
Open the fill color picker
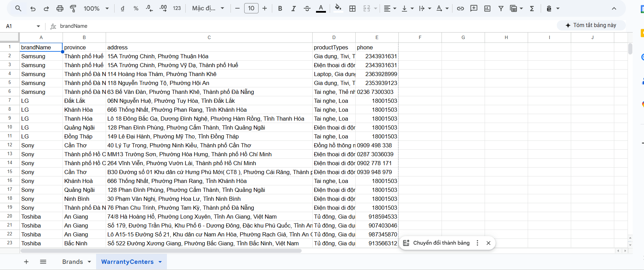coord(338,9)
